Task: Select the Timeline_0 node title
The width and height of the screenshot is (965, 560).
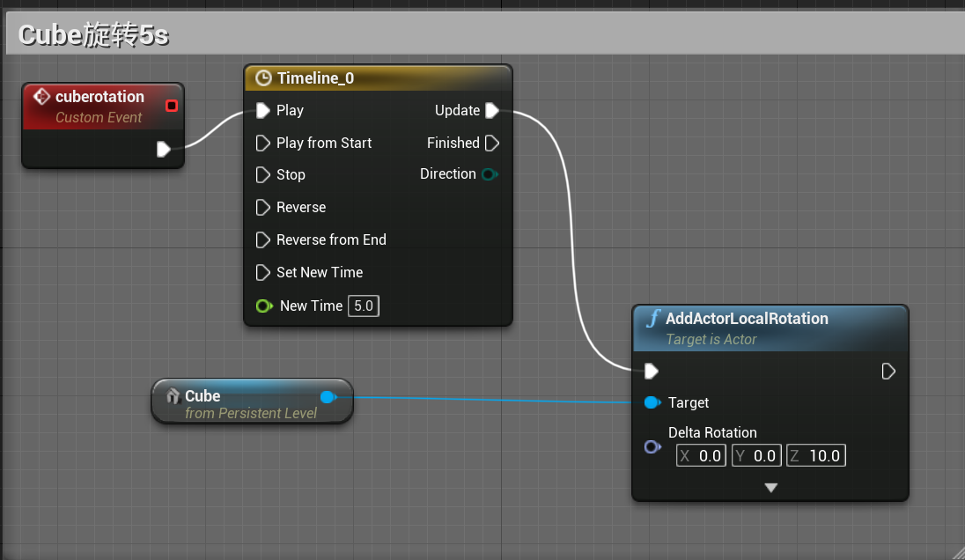Action: [x=315, y=78]
